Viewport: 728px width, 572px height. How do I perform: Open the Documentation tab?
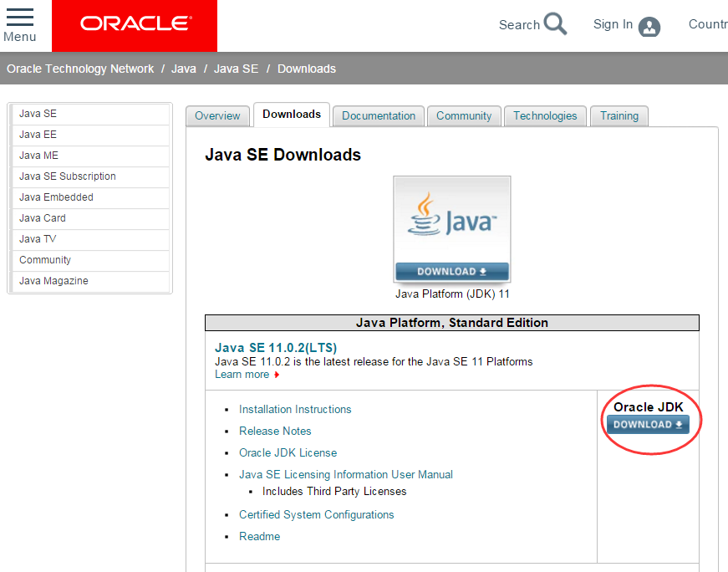pos(379,115)
